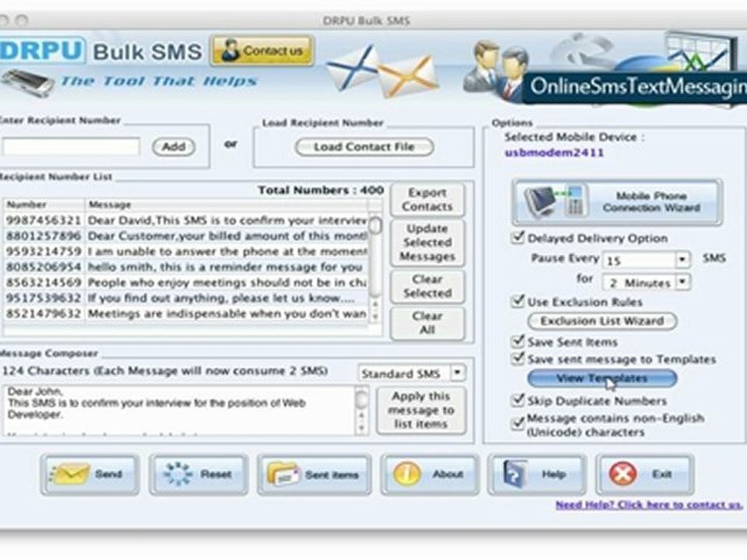Open Pause Every 15 dropdown
Screen dimensions: 747x560
pos(682,260)
